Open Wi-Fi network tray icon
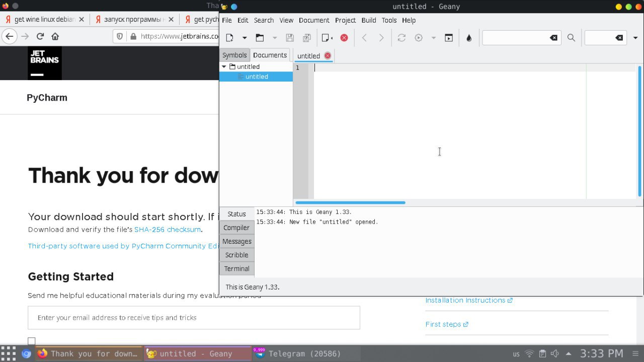This screenshot has width=644, height=362. 529,353
